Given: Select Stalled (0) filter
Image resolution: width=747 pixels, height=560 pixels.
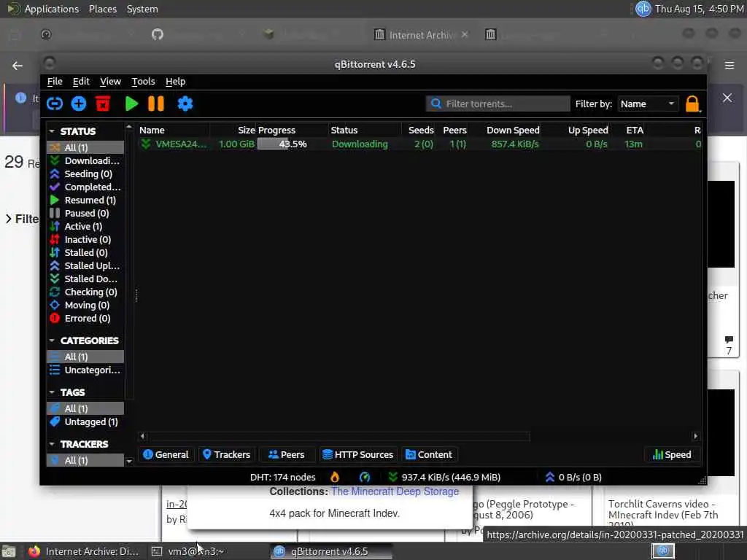Looking at the screenshot, I should [85, 252].
